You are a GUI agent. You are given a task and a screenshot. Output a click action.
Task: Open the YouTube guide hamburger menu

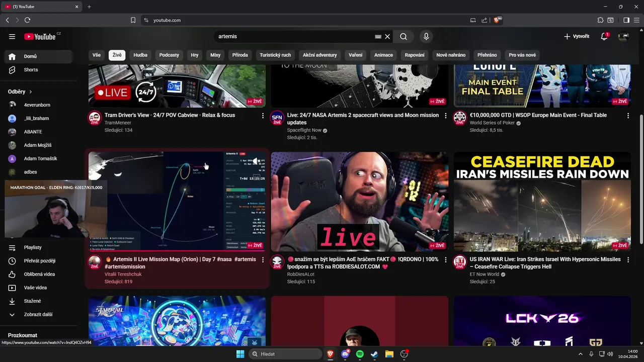click(x=12, y=36)
